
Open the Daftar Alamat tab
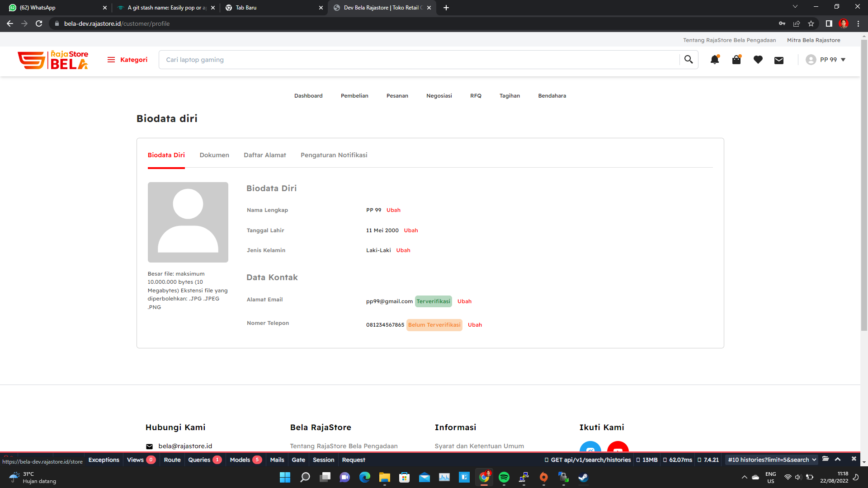(265, 155)
